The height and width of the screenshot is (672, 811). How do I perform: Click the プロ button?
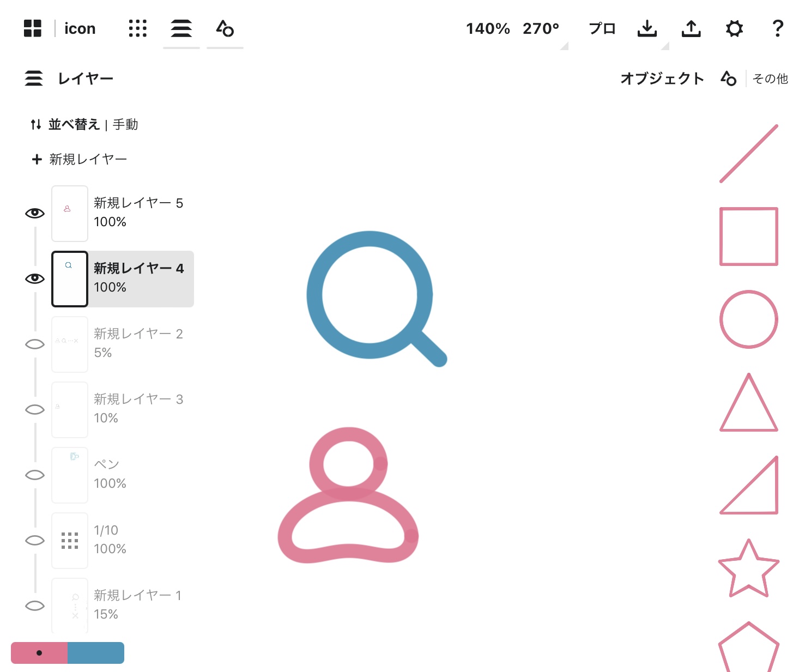click(602, 28)
